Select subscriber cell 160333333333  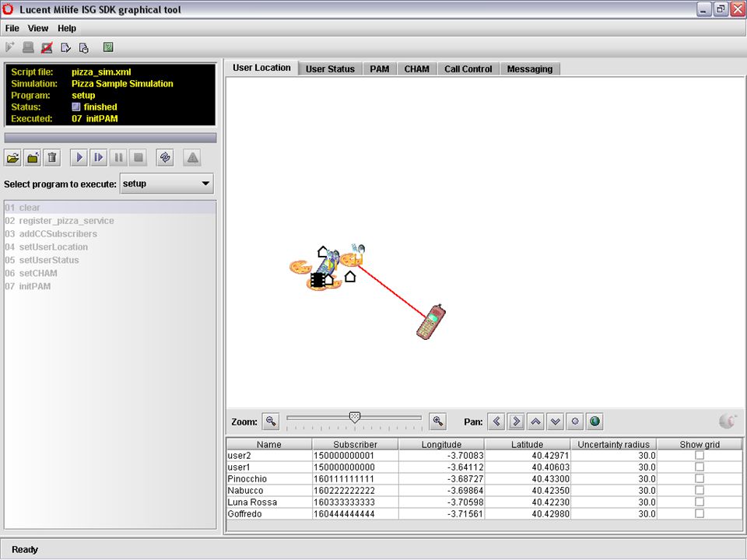(356, 502)
